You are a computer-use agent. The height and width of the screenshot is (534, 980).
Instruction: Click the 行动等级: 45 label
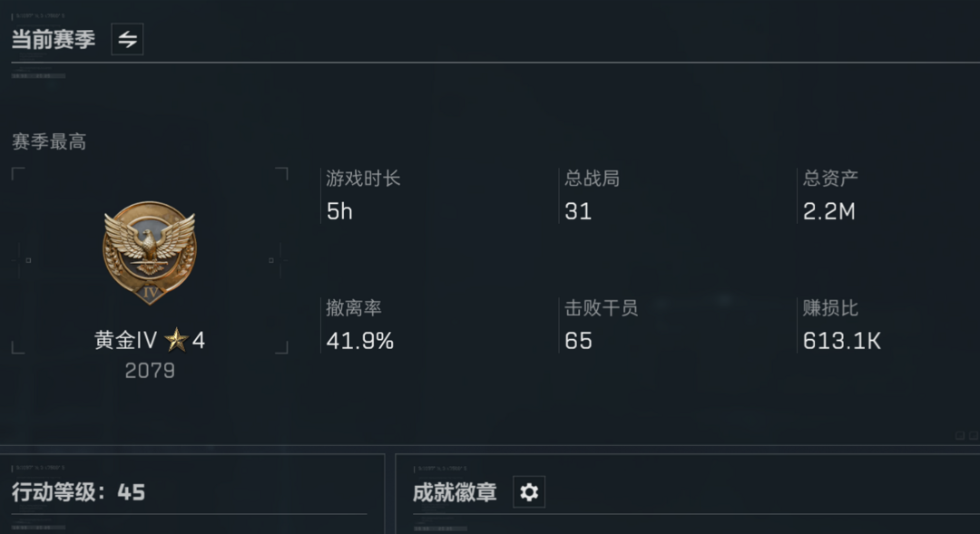[78, 492]
